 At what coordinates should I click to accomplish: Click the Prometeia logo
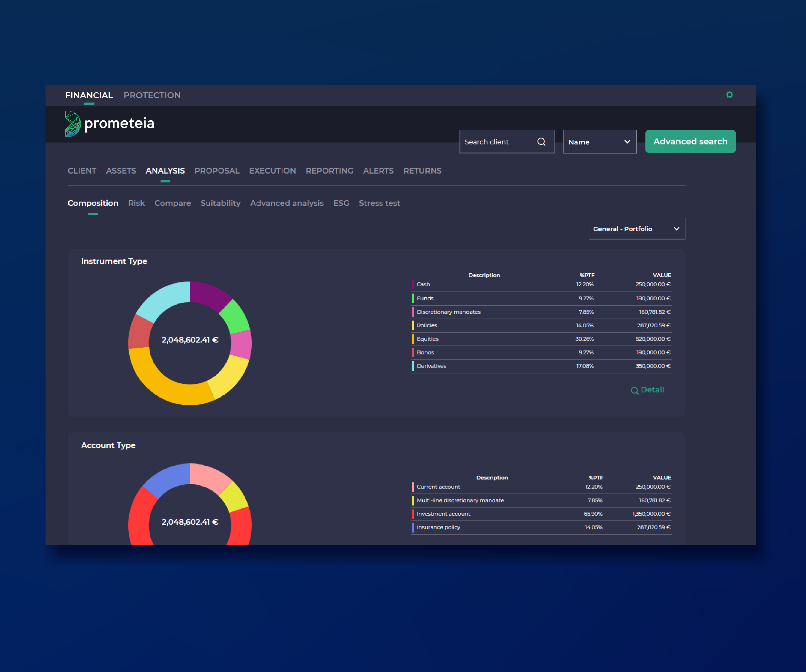(110, 124)
